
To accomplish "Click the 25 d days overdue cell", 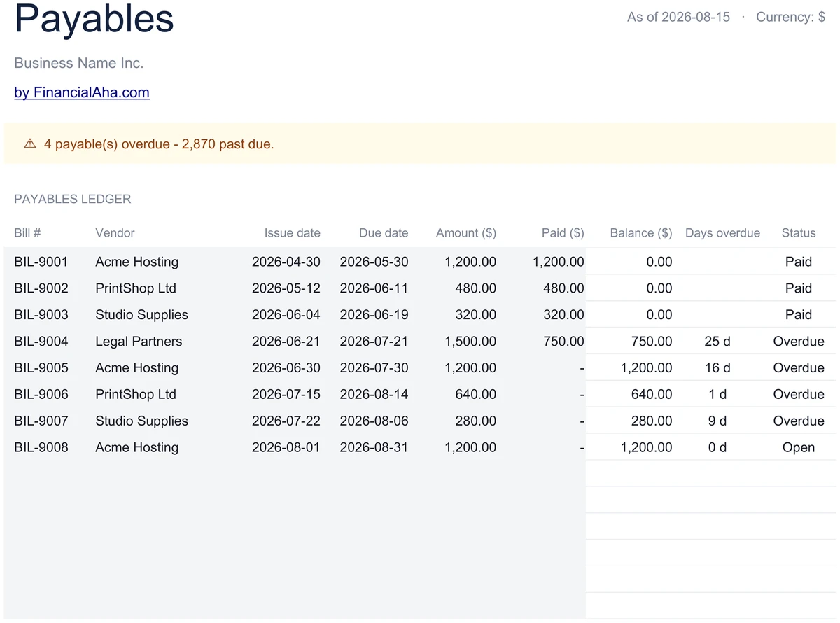I will [x=717, y=342].
